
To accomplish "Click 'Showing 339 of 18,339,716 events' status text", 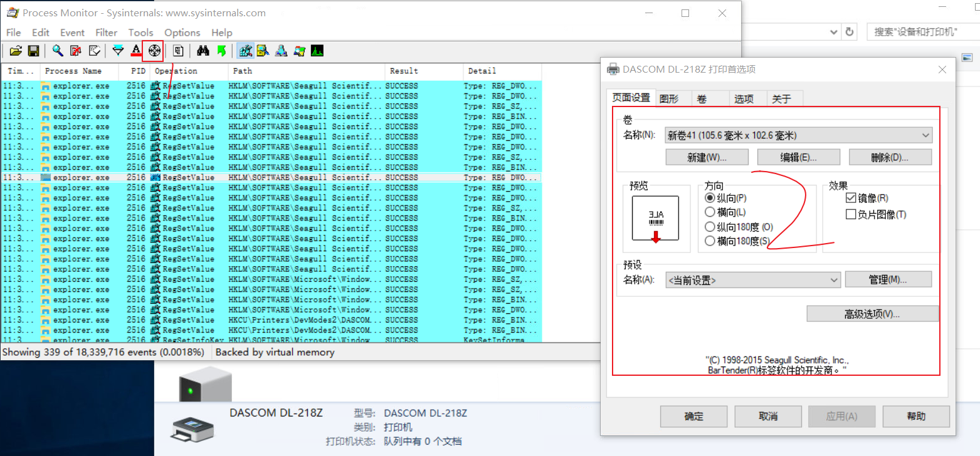I will click(x=103, y=352).
